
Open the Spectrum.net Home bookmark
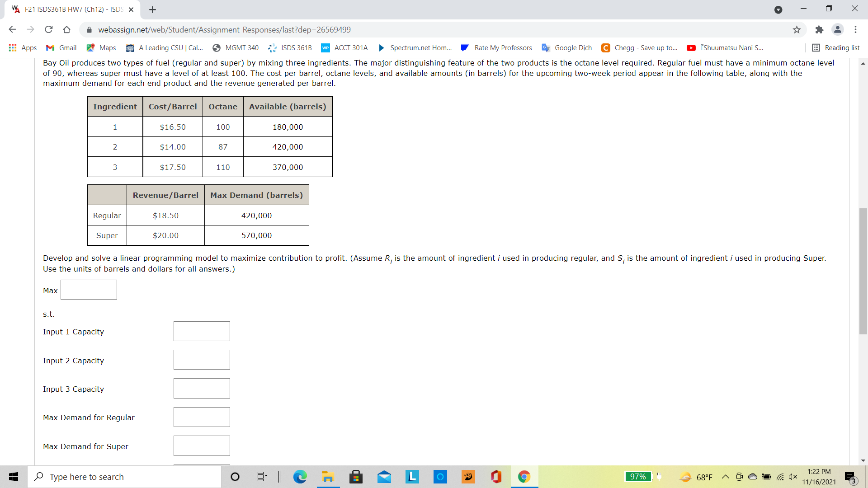point(414,47)
